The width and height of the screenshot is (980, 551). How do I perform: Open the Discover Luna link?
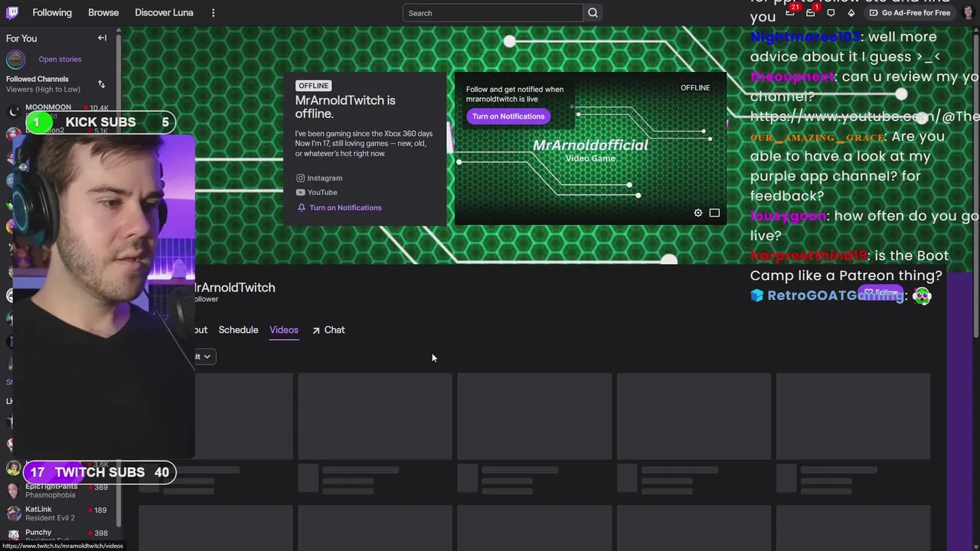pos(164,12)
